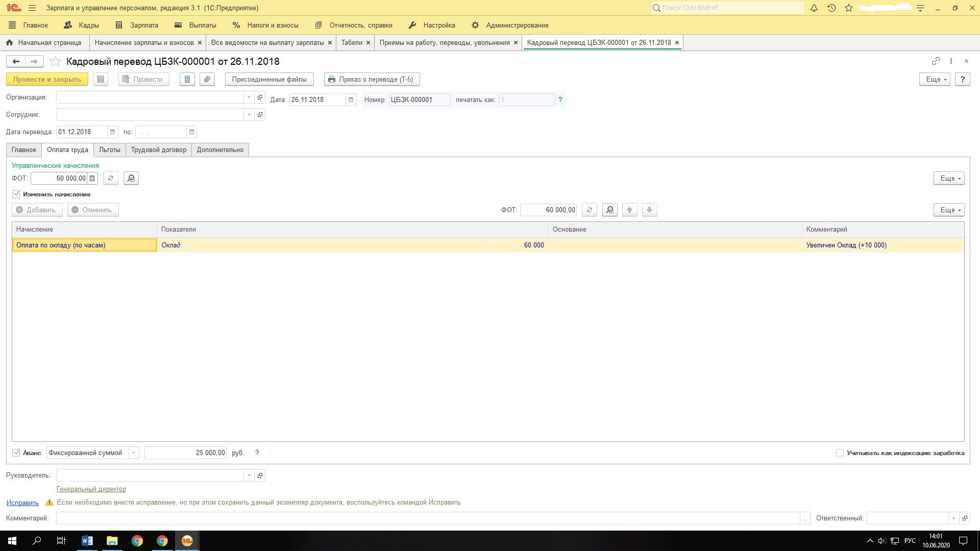Click the paperclip attachment icon
The width and height of the screenshot is (980, 551).
pos(207,79)
